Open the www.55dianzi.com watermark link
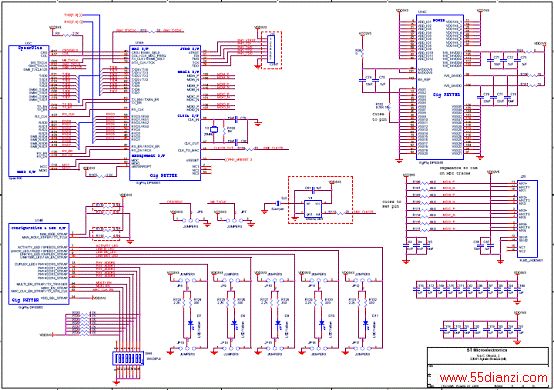 pos(494,378)
